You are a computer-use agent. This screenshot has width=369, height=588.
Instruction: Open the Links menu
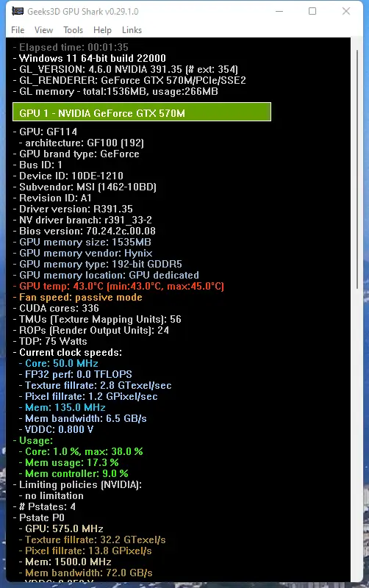click(x=132, y=30)
